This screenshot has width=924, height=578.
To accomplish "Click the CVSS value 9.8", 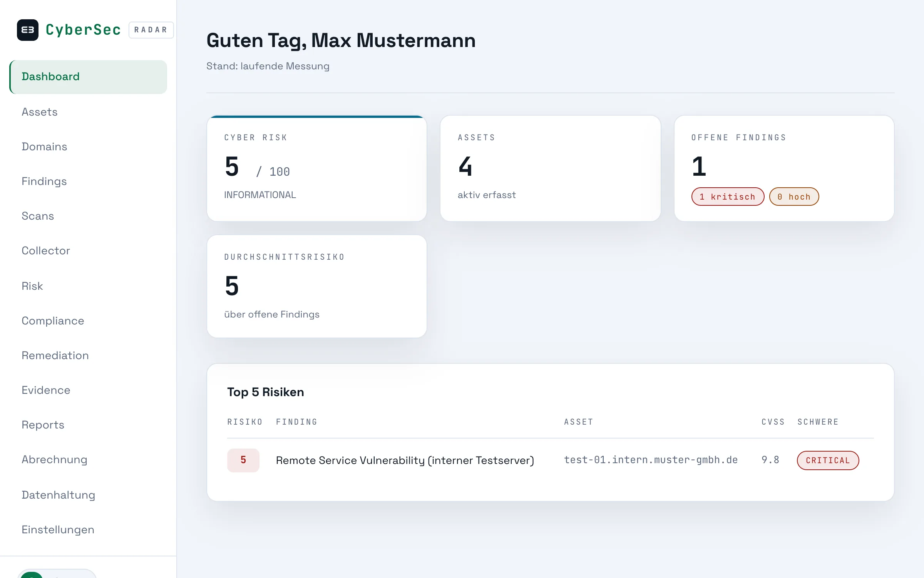I will tap(770, 460).
